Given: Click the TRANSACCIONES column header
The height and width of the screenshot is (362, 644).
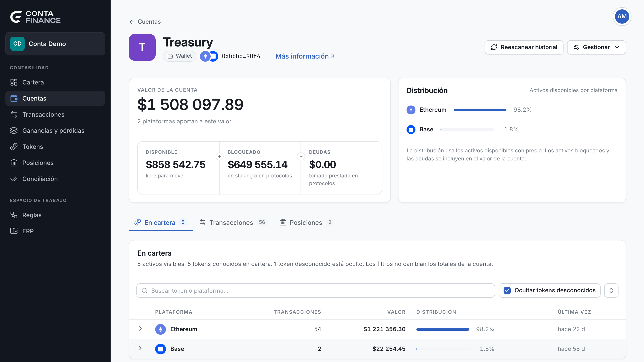Looking at the screenshot, I should (x=297, y=312).
